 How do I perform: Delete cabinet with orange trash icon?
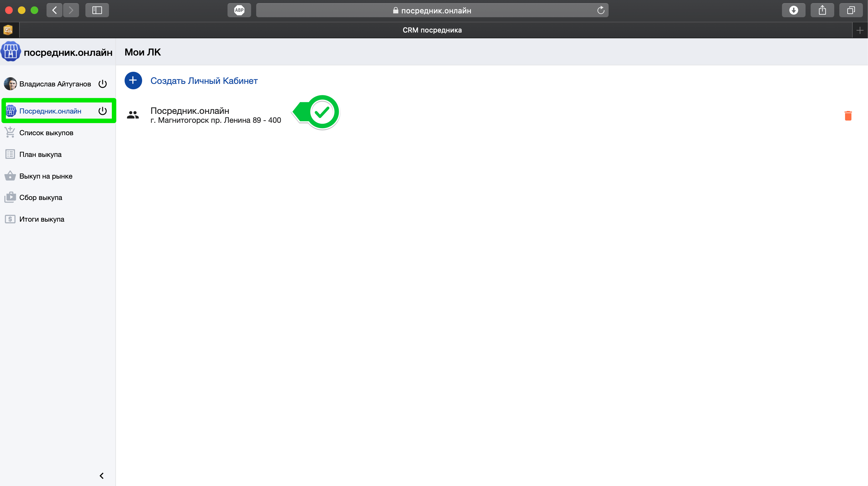tap(848, 116)
